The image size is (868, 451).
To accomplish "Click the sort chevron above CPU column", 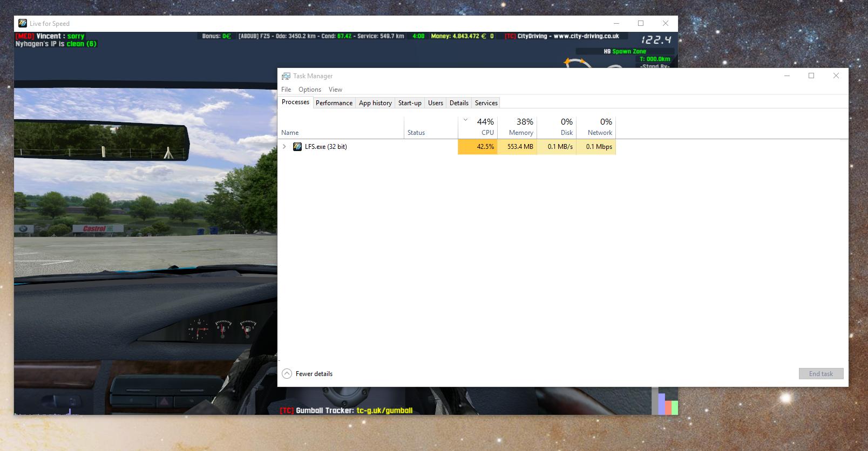I will pyautogui.click(x=465, y=120).
